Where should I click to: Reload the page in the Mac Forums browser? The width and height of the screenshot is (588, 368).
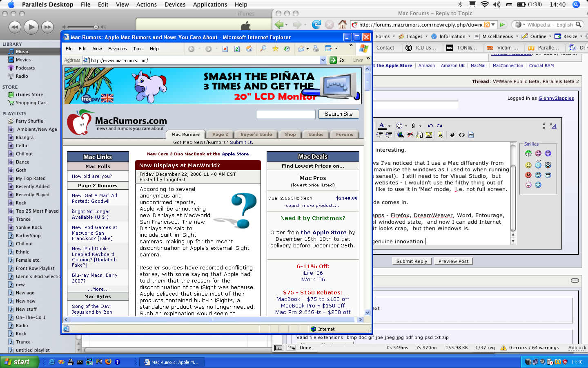point(316,25)
